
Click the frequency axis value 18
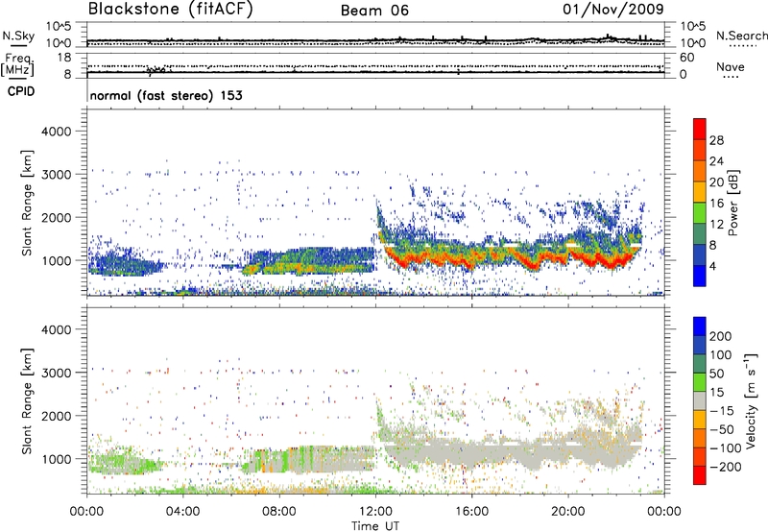(x=64, y=58)
